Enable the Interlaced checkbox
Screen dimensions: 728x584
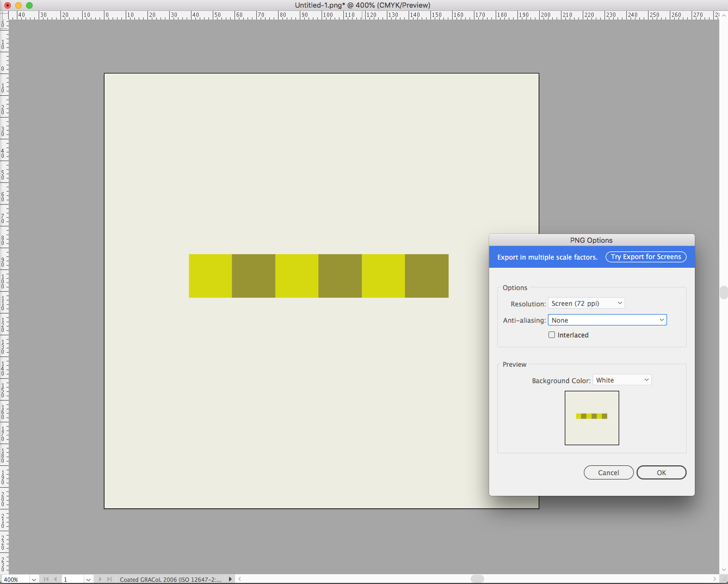(552, 335)
